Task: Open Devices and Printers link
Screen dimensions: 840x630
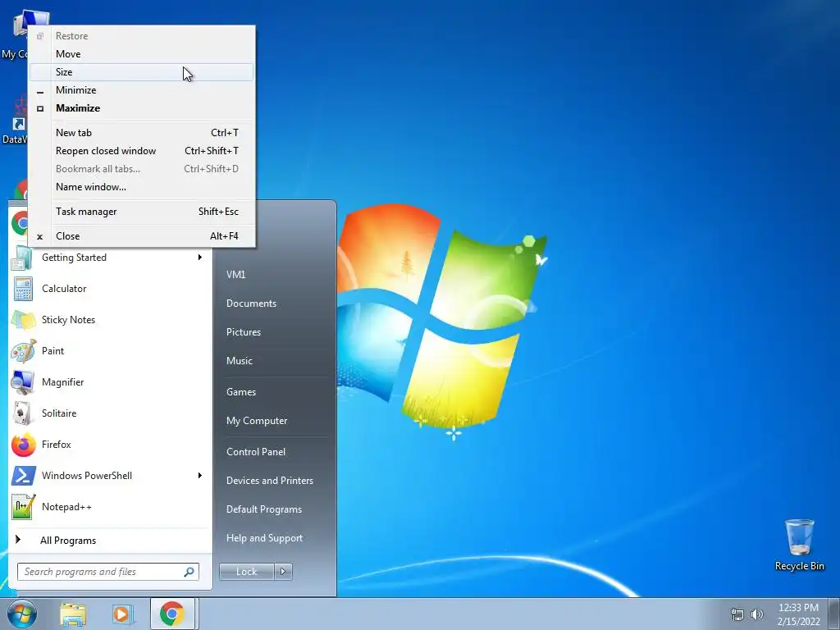Action: 269,481
